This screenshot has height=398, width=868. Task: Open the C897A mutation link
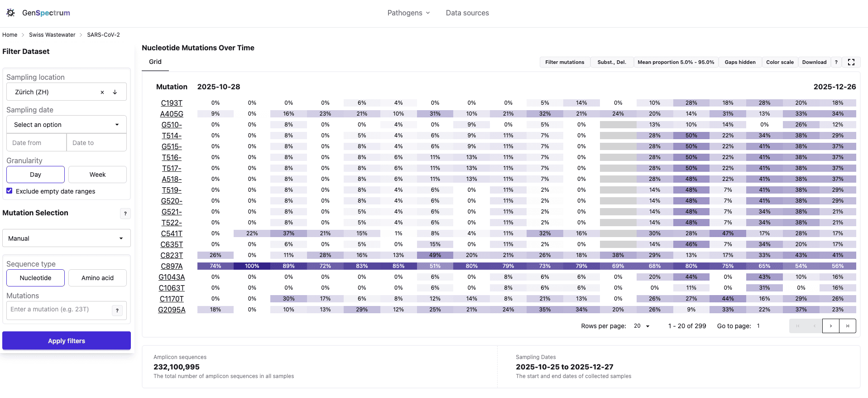[172, 266]
